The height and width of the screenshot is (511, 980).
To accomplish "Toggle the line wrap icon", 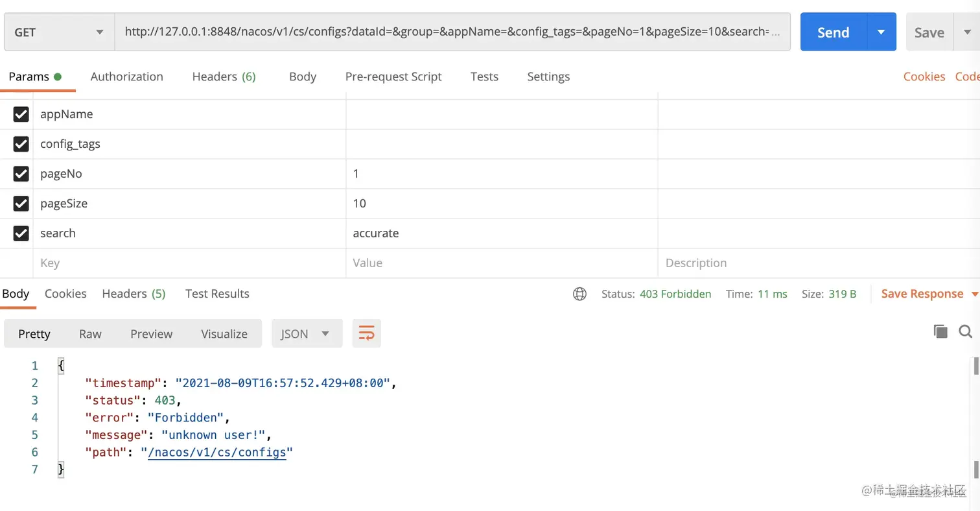I will click(367, 334).
